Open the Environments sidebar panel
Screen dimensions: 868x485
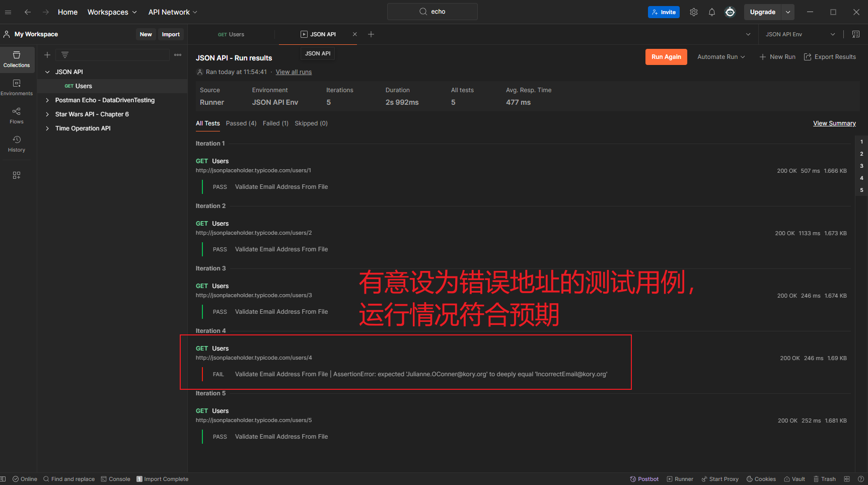point(17,88)
